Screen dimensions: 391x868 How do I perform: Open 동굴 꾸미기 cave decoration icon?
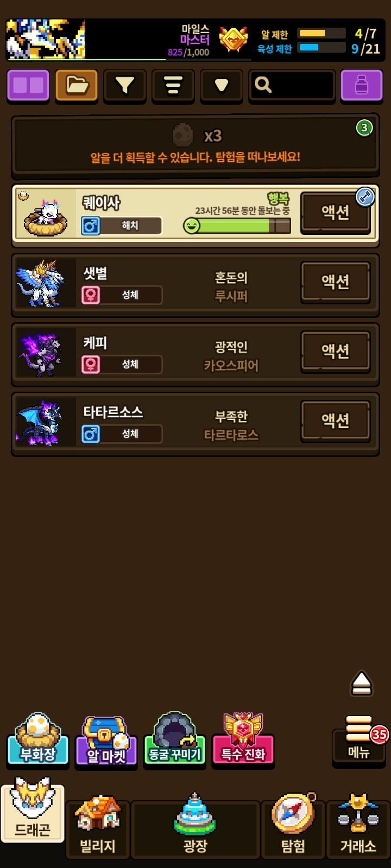(174, 739)
